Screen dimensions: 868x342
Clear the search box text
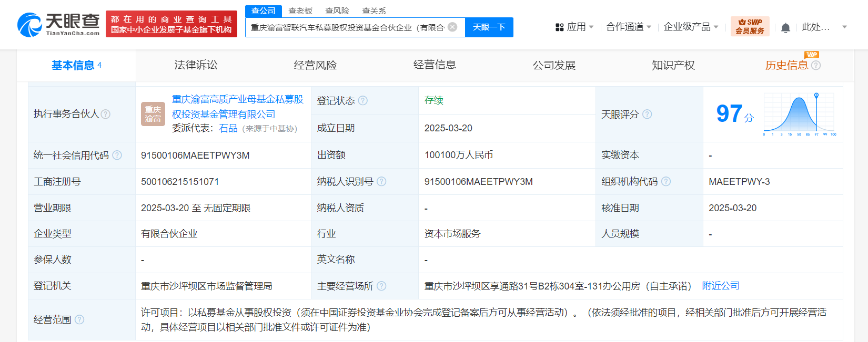pyautogui.click(x=452, y=27)
